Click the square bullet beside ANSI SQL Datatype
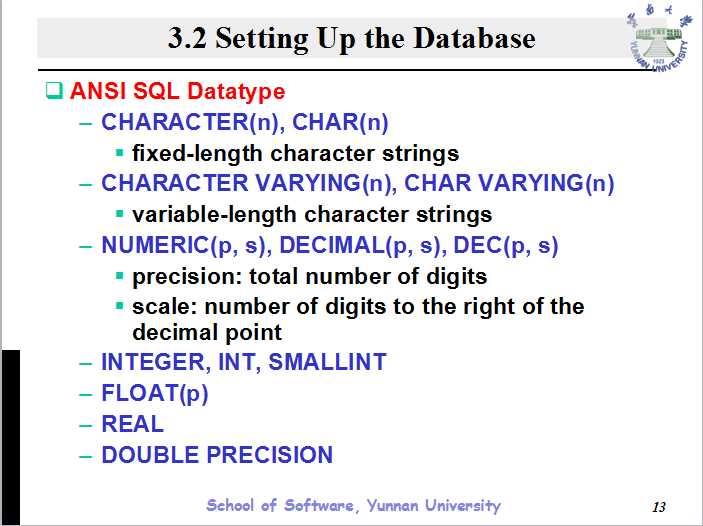The width and height of the screenshot is (703, 526). [54, 92]
